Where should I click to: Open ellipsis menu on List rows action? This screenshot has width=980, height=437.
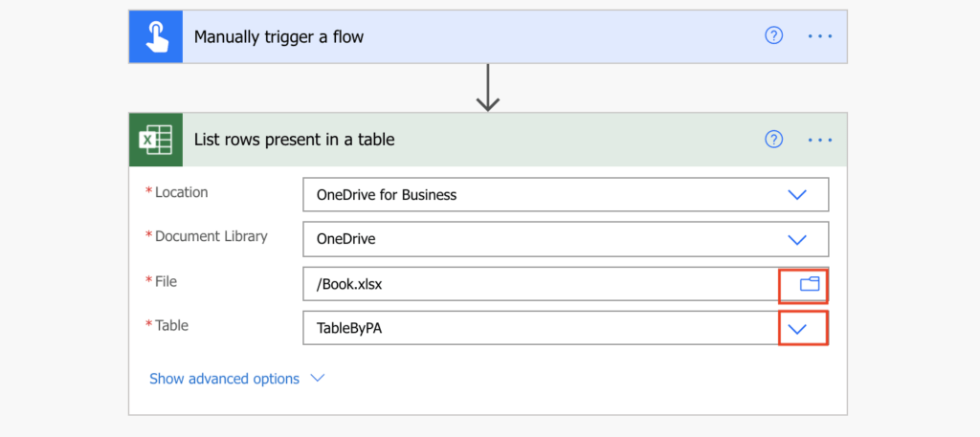click(x=820, y=140)
